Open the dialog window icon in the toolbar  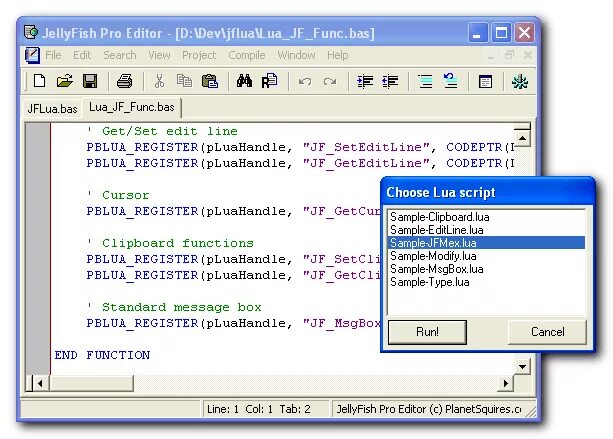point(485,82)
